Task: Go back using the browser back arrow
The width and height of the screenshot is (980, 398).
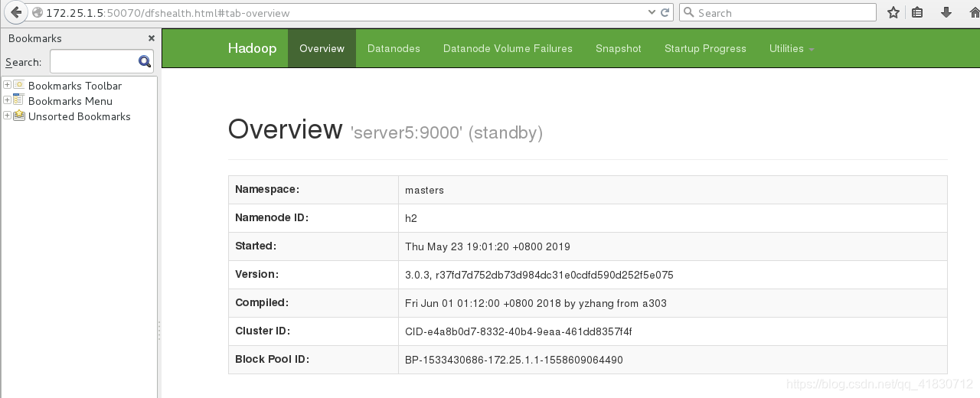Action: coord(15,12)
